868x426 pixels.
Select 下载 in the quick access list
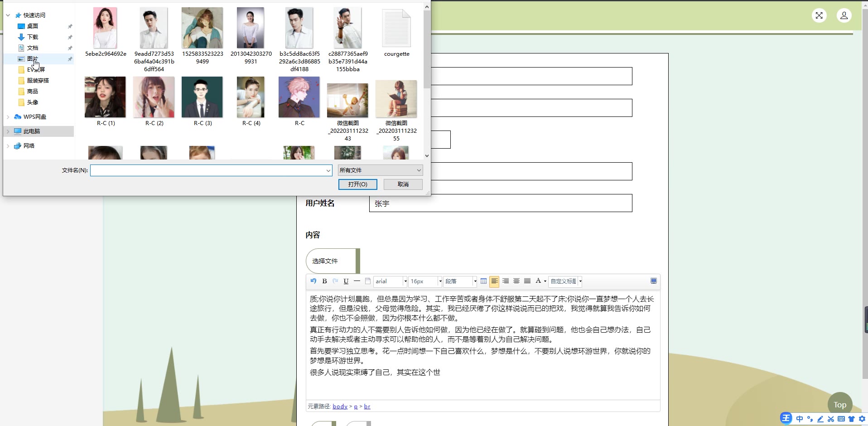33,37
